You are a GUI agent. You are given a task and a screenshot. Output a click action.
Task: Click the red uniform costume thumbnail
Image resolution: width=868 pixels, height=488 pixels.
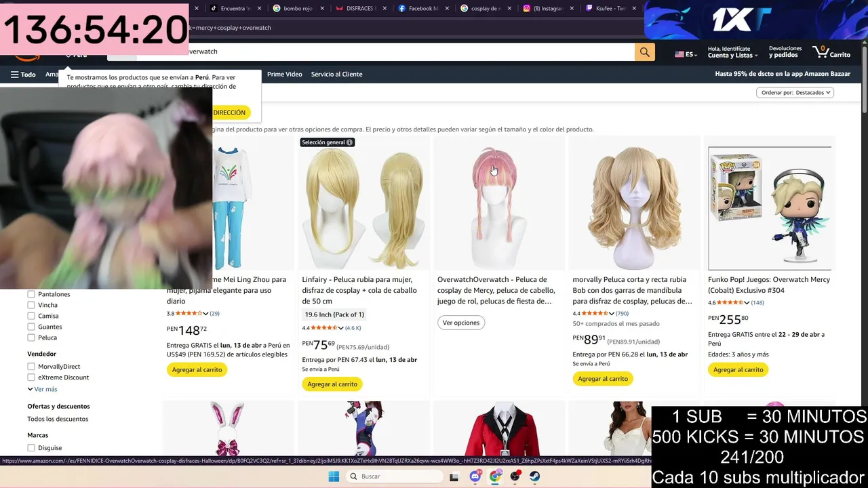(x=498, y=428)
